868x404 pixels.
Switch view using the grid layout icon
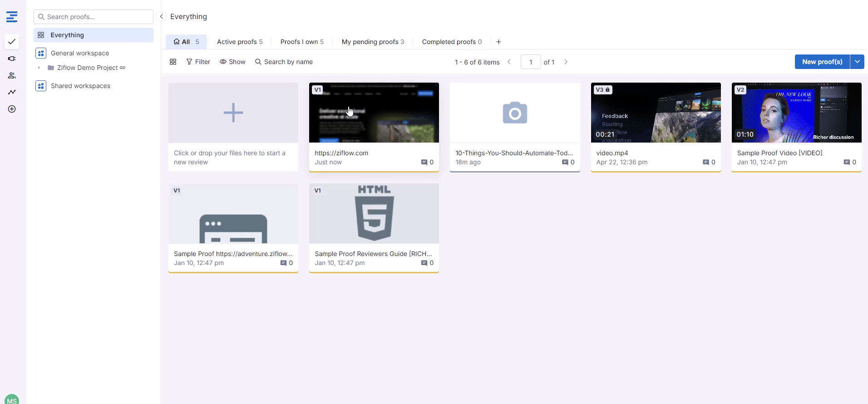point(173,62)
